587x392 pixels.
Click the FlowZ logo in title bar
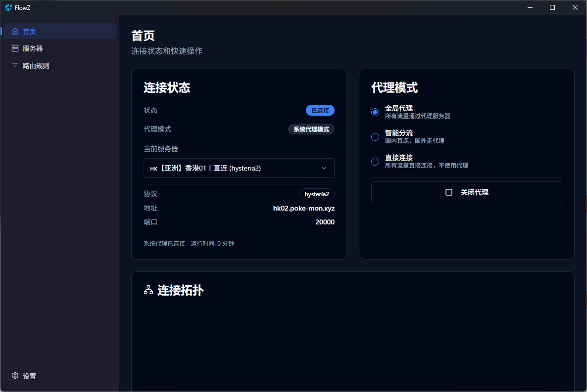(7, 7)
